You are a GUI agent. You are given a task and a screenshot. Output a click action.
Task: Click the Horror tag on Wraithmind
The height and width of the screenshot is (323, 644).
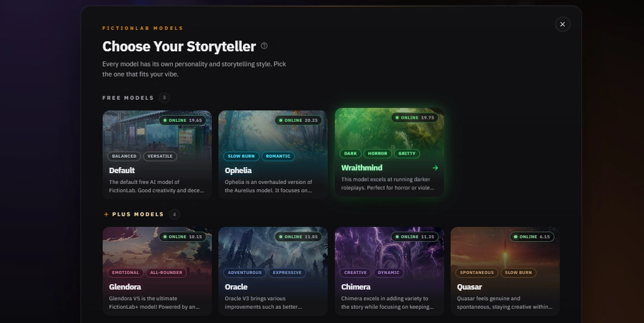click(377, 153)
